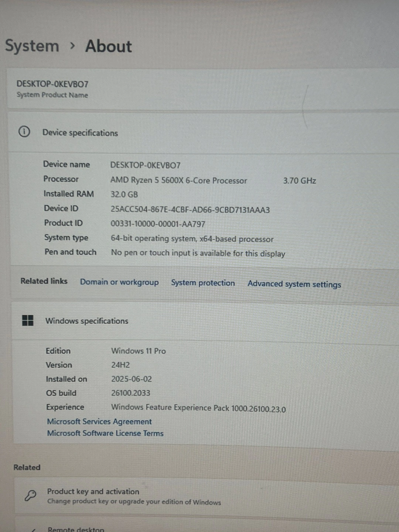Open Advanced system settings link

(x=294, y=284)
